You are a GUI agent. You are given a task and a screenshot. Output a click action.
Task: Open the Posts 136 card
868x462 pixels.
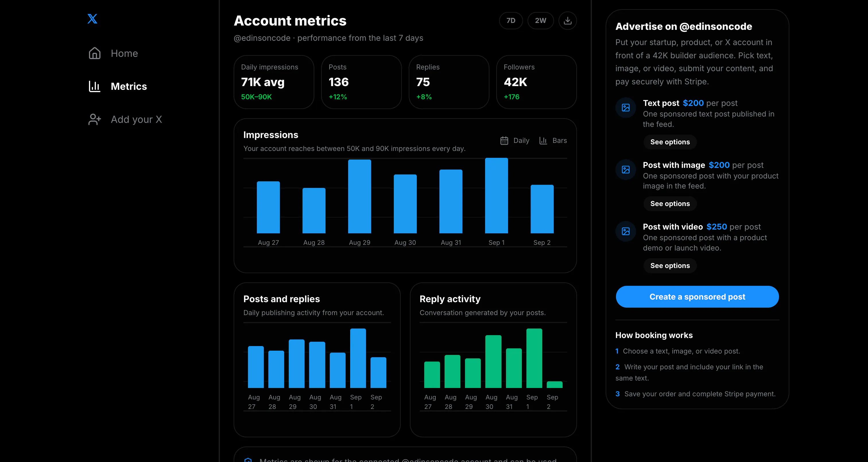click(362, 82)
